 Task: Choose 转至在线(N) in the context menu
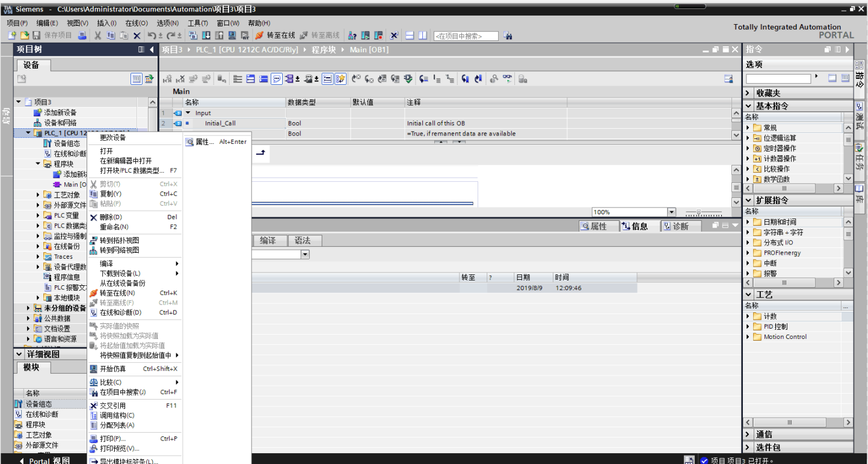pyautogui.click(x=117, y=293)
